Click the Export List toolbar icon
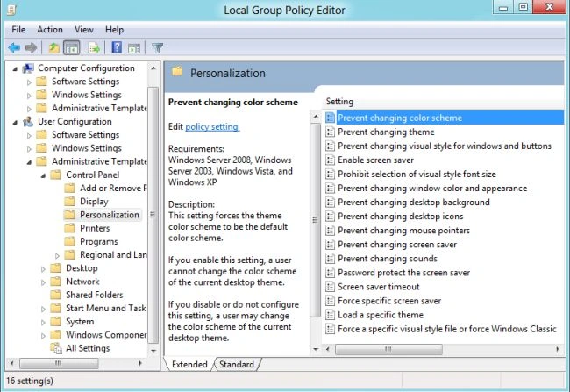 point(94,47)
